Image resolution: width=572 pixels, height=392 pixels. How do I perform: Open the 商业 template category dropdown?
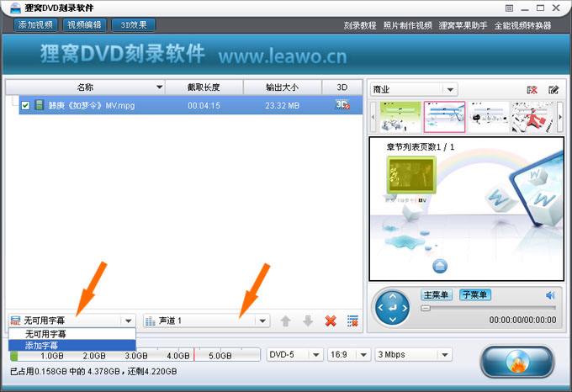[x=414, y=89]
